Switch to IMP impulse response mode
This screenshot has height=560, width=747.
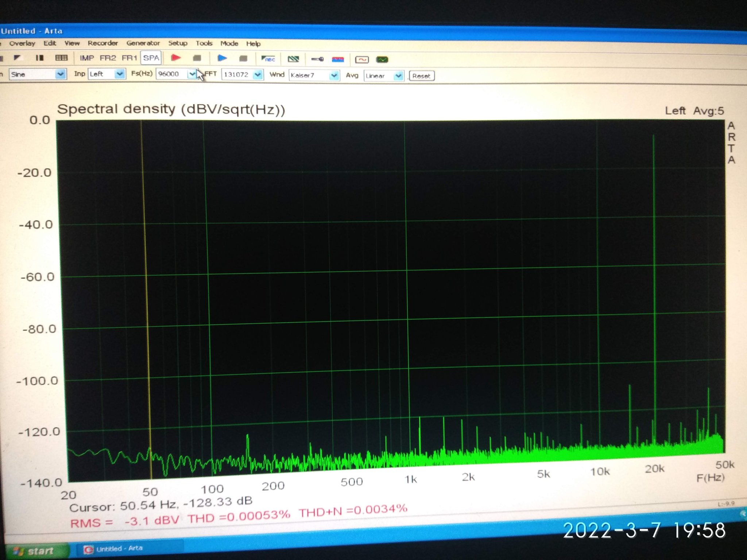(x=86, y=58)
